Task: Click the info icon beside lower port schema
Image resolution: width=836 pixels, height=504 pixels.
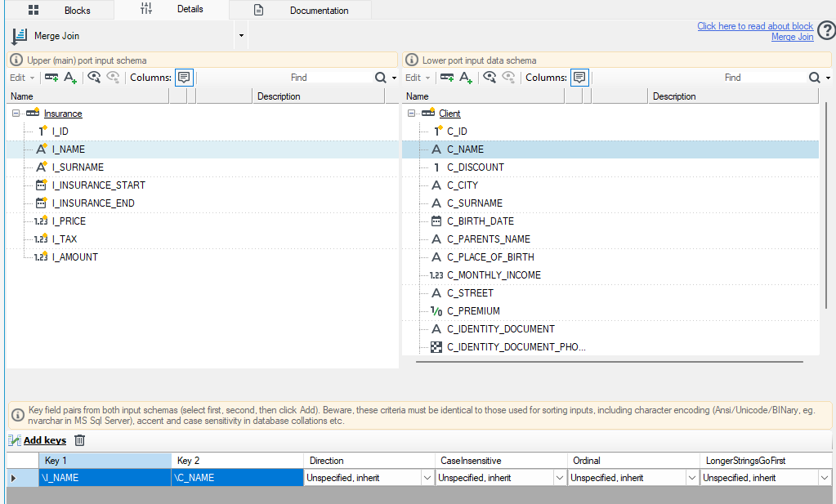Action: 412,60
